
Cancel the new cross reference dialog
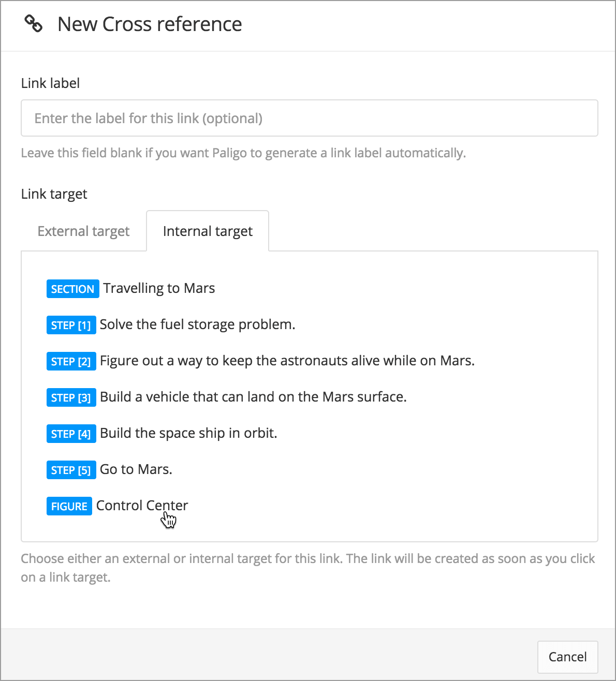[x=567, y=657]
